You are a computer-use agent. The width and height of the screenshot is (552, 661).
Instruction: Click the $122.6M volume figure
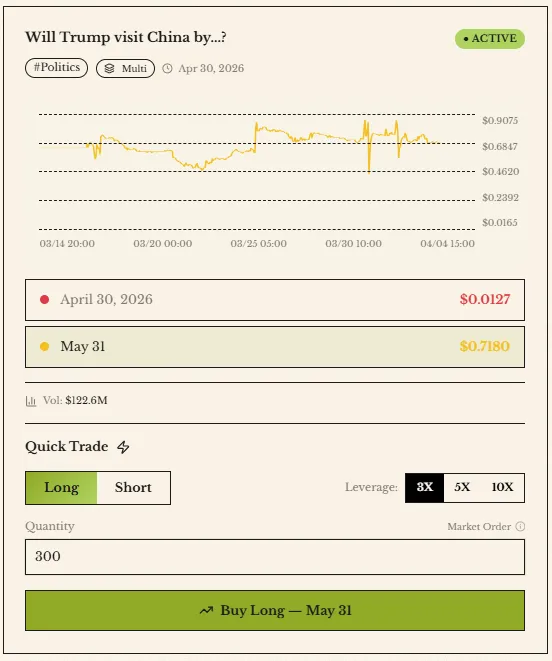tap(86, 400)
